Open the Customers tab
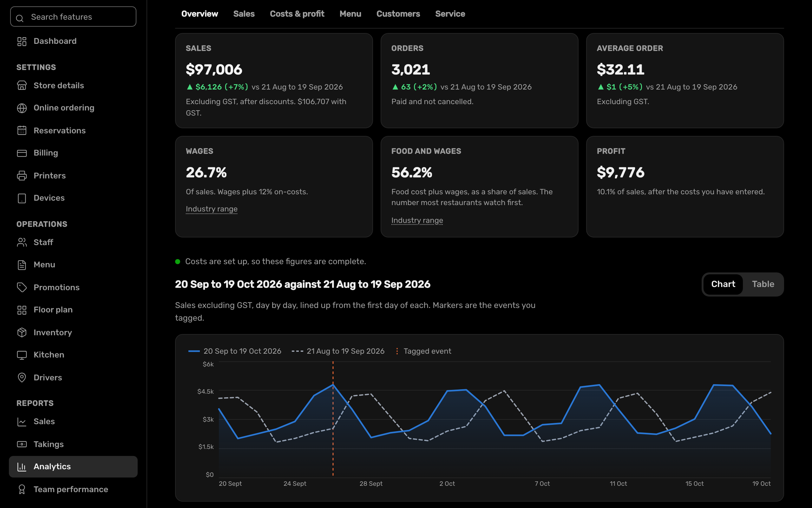Viewport: 812px width, 508px height. 398,14
